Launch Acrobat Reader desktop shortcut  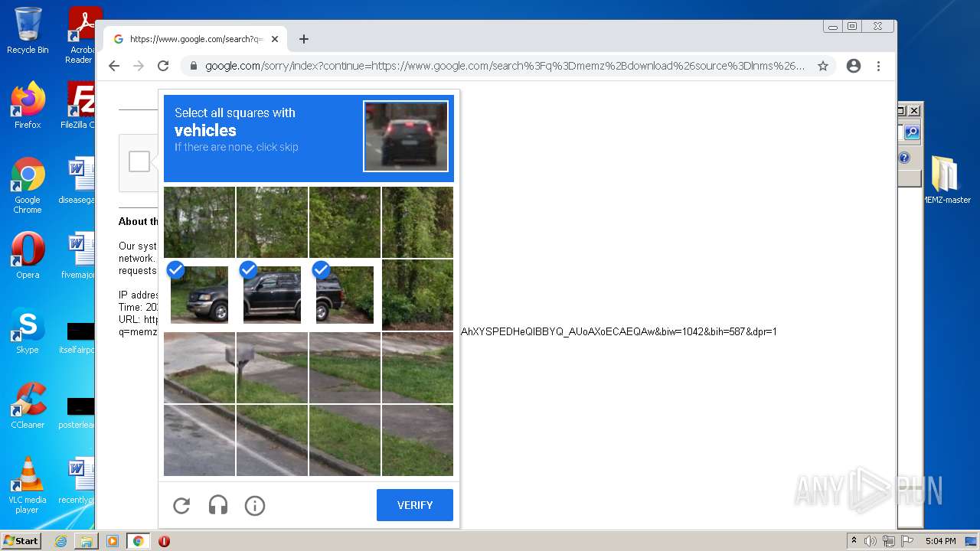(80, 34)
